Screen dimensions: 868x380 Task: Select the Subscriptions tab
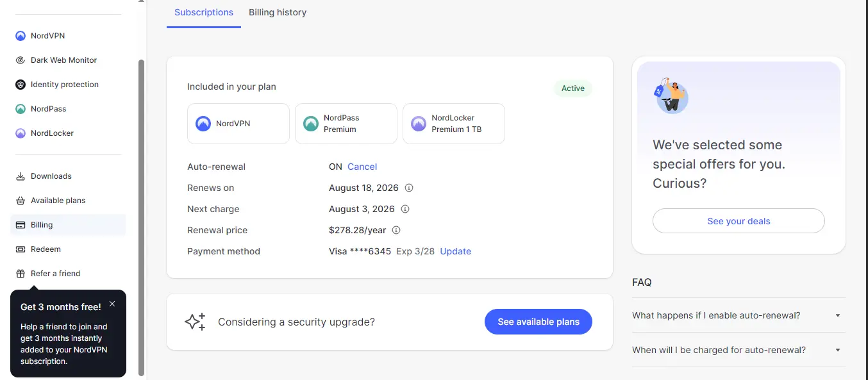click(x=204, y=12)
